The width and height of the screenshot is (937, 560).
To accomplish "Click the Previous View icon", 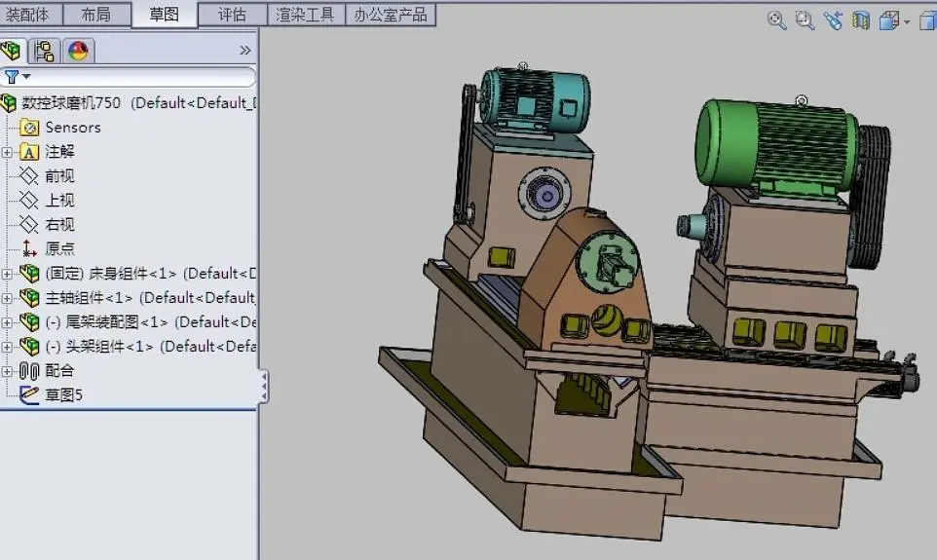I will point(833,20).
